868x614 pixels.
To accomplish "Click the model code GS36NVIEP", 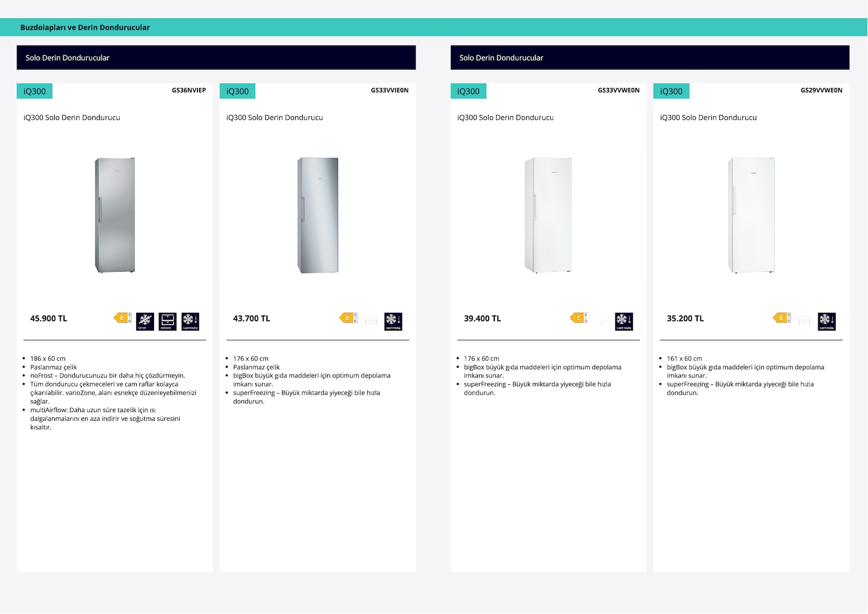I will pos(189,90).
